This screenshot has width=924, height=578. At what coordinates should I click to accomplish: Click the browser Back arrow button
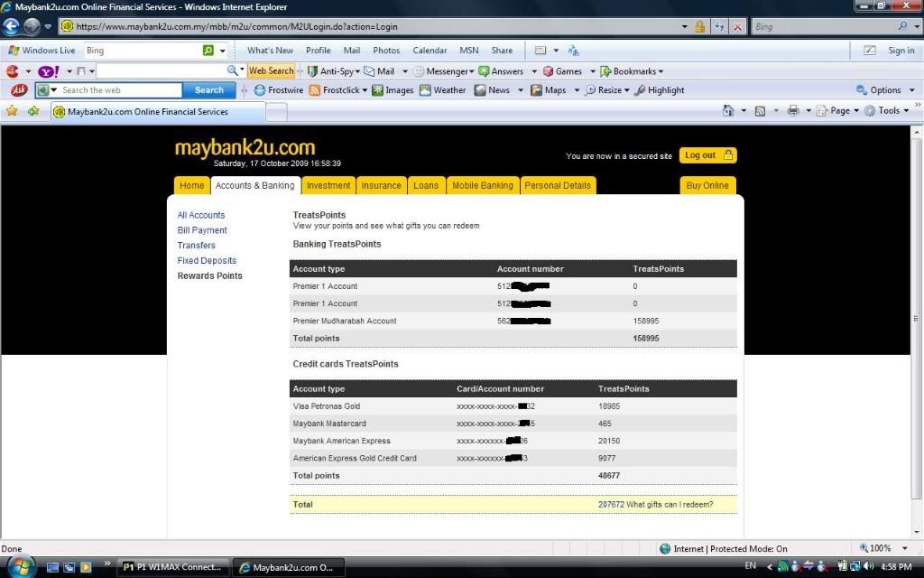click(11, 26)
